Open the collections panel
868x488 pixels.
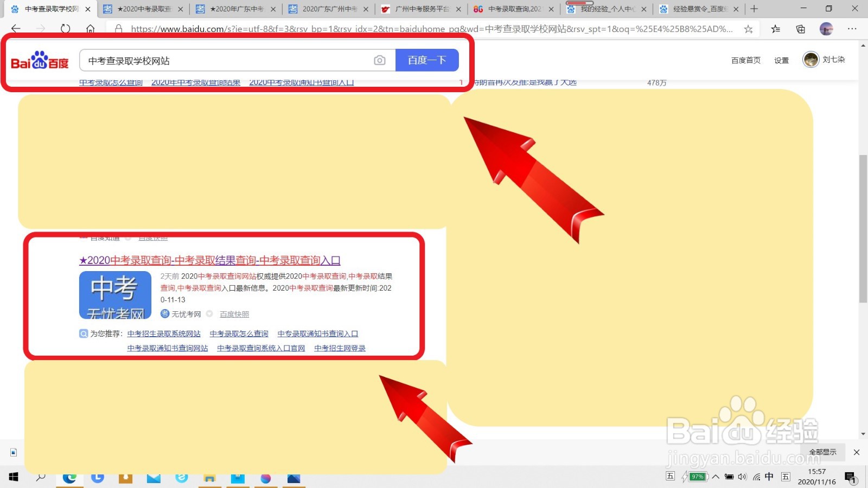pyautogui.click(x=801, y=29)
